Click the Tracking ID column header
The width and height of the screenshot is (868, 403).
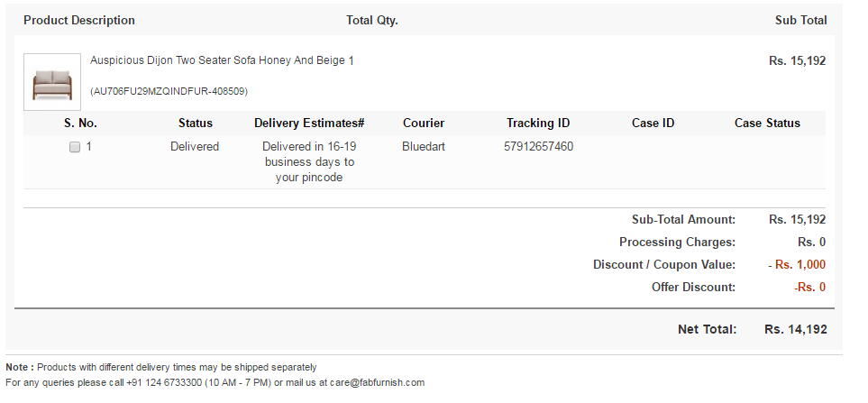(538, 124)
